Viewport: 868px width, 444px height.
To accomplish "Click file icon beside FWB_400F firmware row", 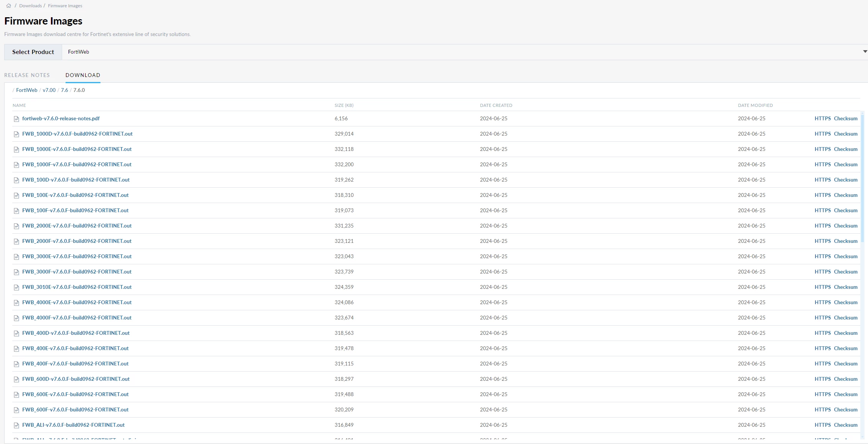I will point(16,364).
